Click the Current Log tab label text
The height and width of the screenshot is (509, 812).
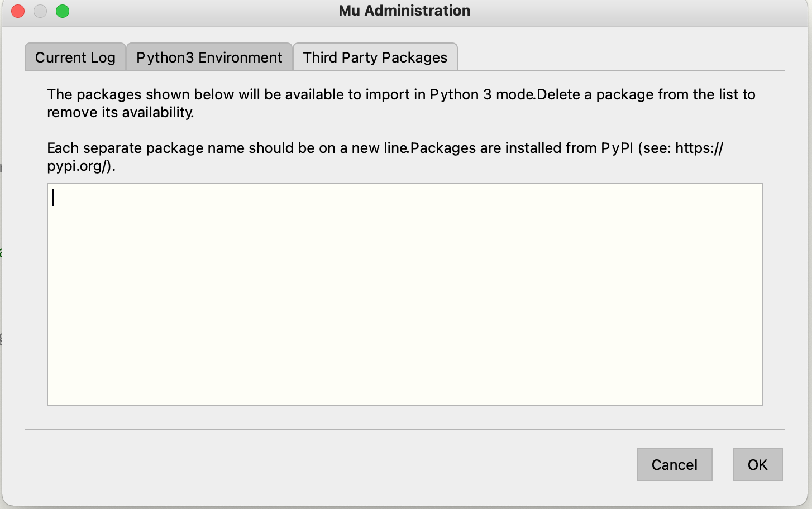pyautogui.click(x=75, y=57)
